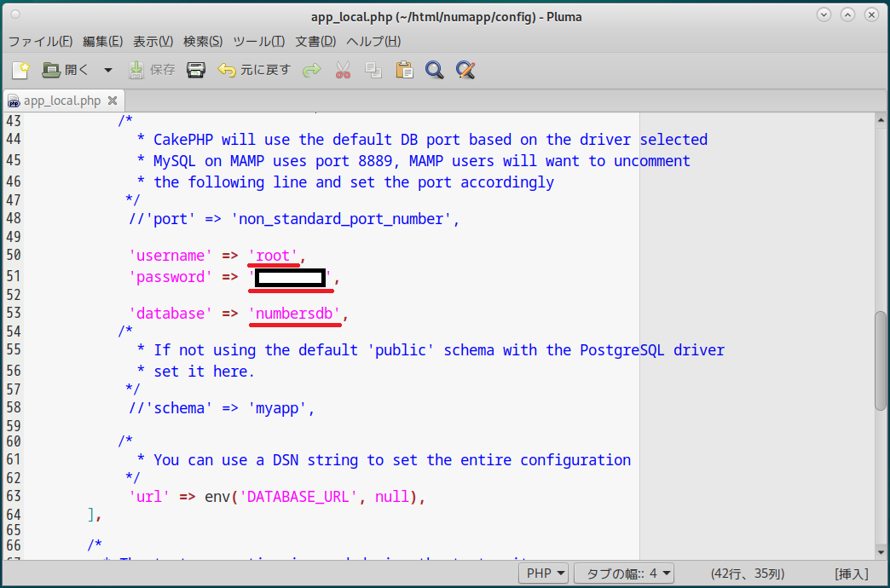Click the new document icon
The width and height of the screenshot is (890, 588).
(x=20, y=70)
